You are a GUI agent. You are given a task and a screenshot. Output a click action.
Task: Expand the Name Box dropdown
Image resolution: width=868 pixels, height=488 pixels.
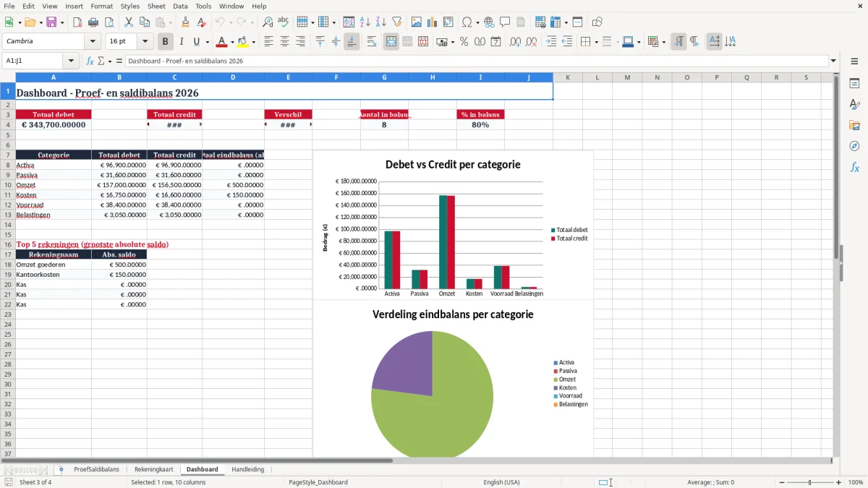click(x=71, y=61)
